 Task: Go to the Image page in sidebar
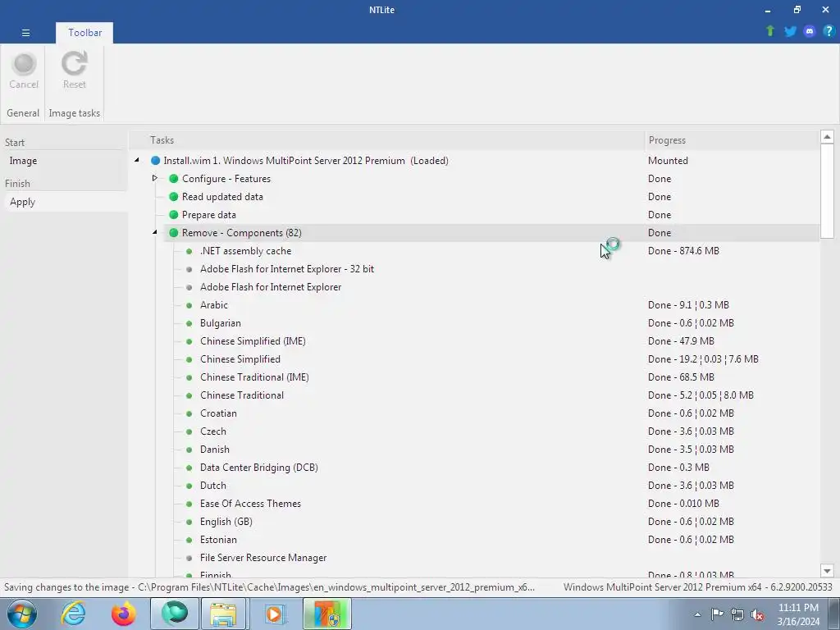(23, 161)
